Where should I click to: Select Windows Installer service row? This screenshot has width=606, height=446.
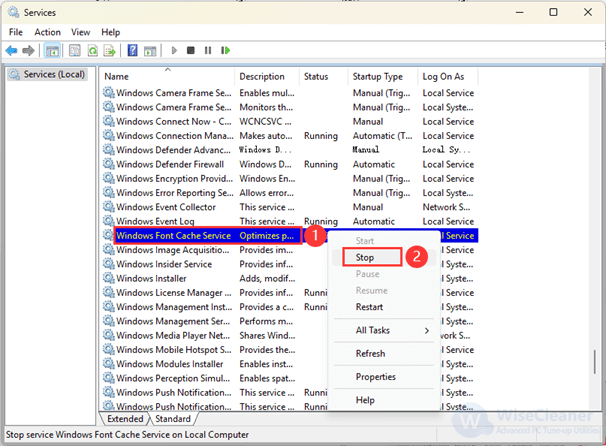[214, 278]
